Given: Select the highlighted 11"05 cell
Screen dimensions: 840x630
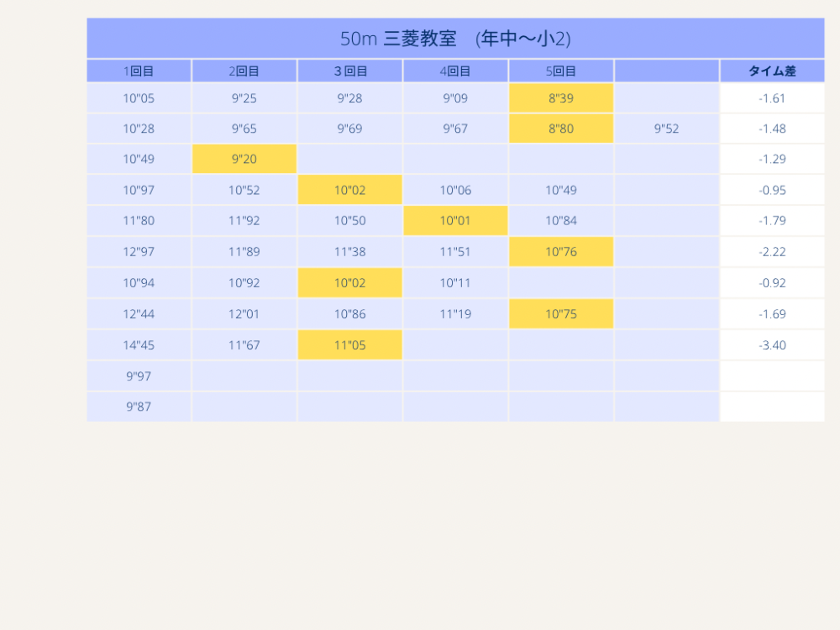Looking at the screenshot, I should [349, 345].
